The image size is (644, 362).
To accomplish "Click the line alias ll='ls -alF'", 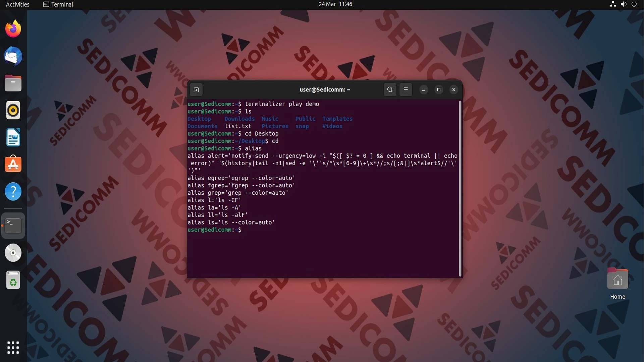I will (217, 215).
